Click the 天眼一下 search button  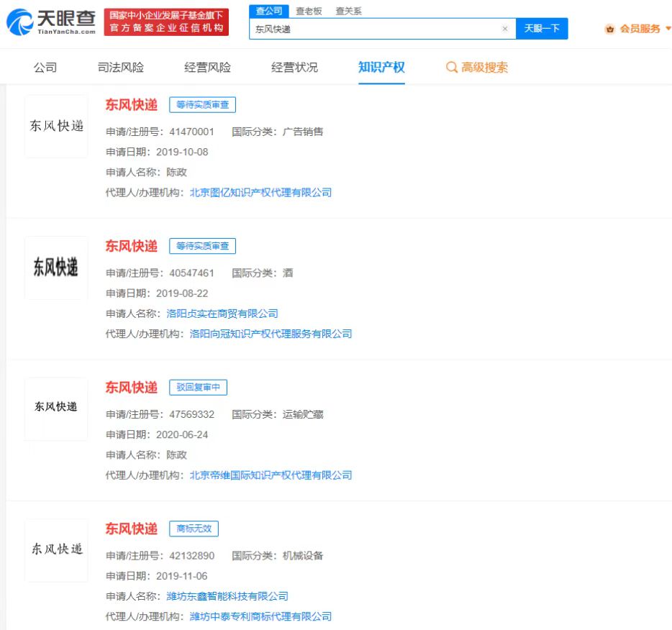point(542,29)
